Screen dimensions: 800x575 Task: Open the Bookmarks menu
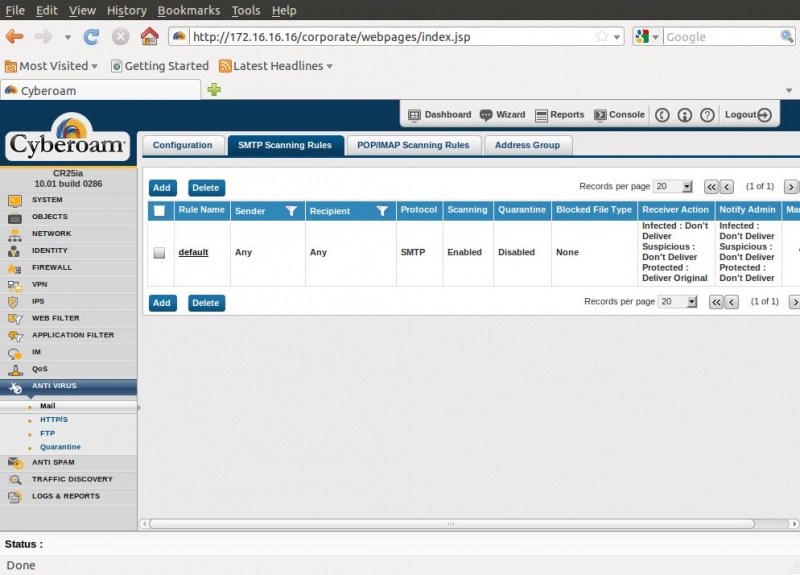pos(189,10)
